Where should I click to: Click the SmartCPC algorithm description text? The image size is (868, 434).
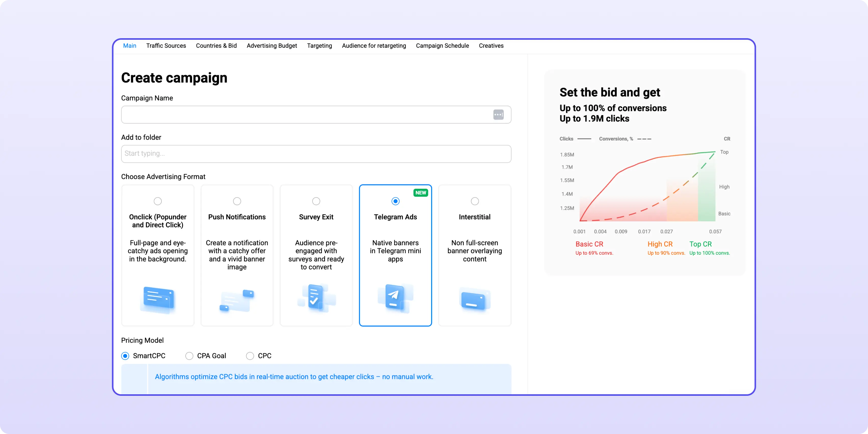[x=294, y=377]
